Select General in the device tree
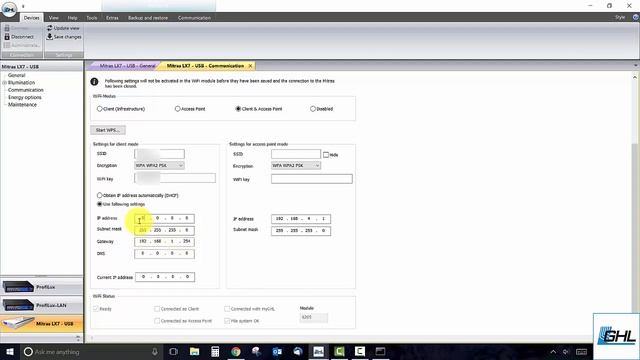Viewport: 640px width, 360px height. click(17, 76)
